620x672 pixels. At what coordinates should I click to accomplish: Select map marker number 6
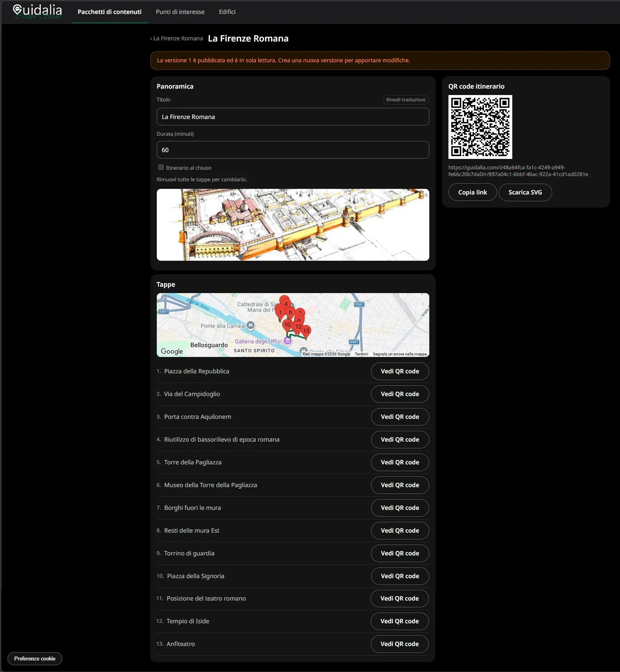pyautogui.click(x=290, y=313)
